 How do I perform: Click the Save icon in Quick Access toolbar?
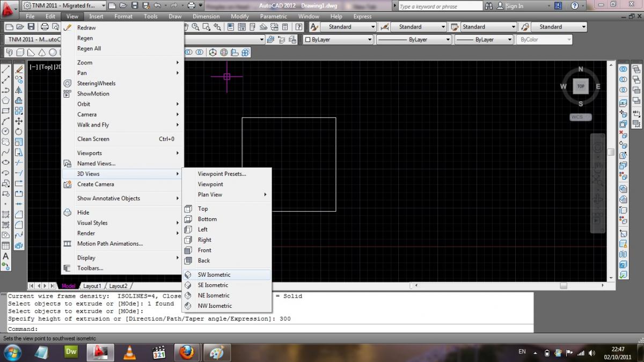click(x=134, y=5)
